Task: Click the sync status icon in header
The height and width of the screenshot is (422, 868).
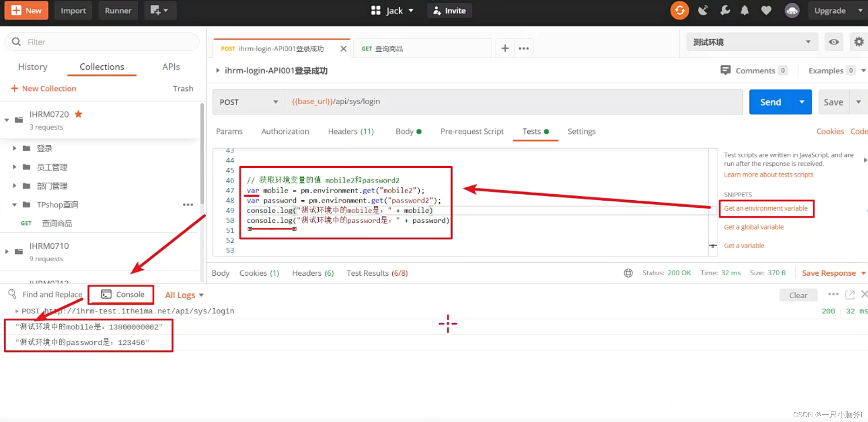Action: coord(680,11)
